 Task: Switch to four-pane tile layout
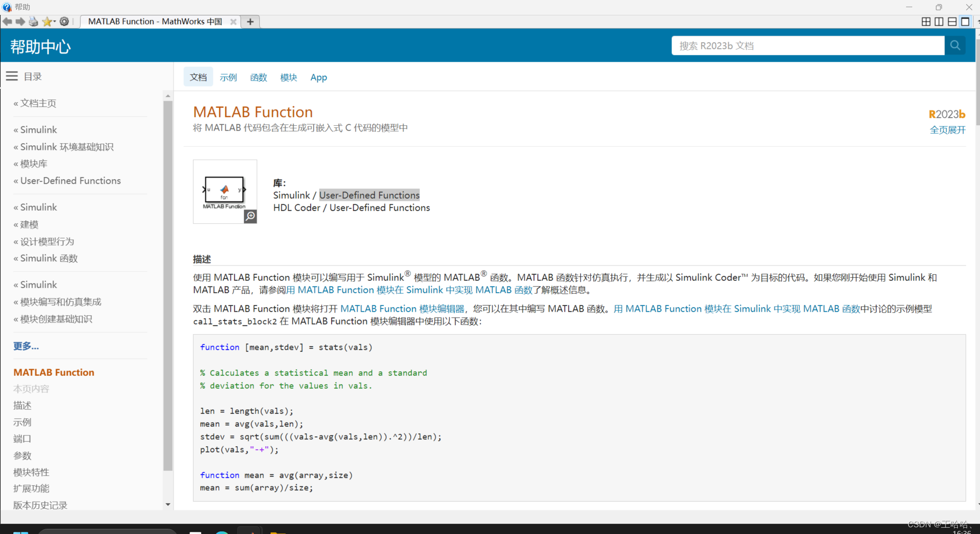(926, 22)
